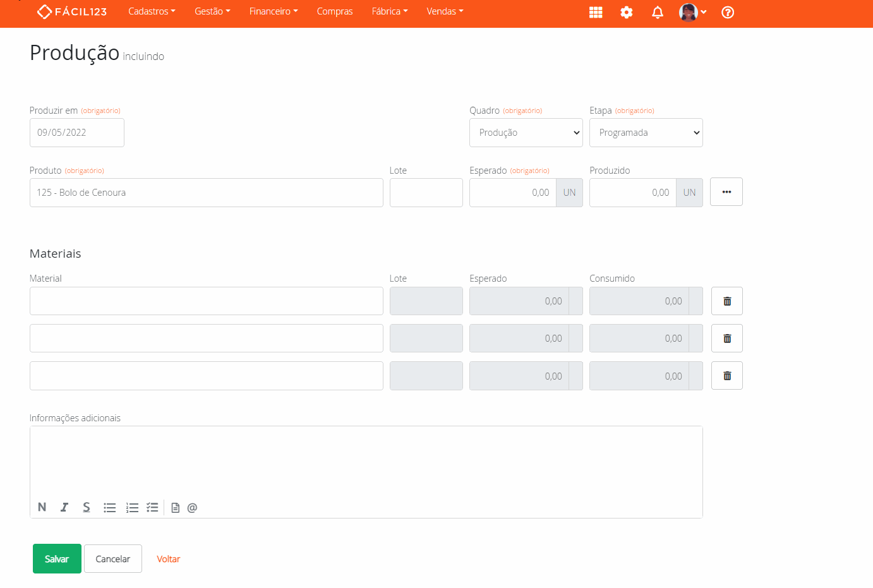Click the @ mention icon
Viewport: 873px width, 588px height.
click(x=192, y=507)
